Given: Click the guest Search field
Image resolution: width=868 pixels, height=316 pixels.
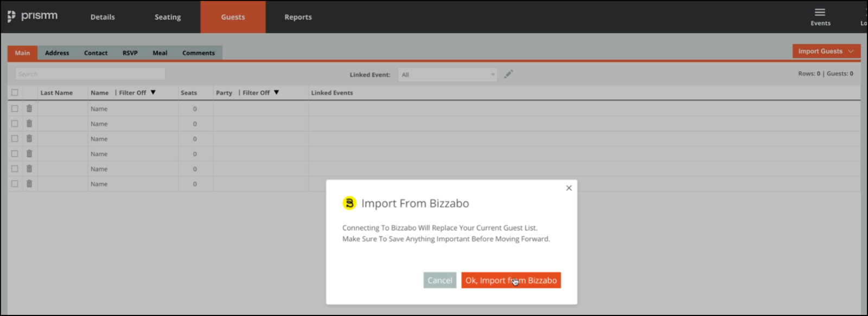Looking at the screenshot, I should pyautogui.click(x=90, y=74).
